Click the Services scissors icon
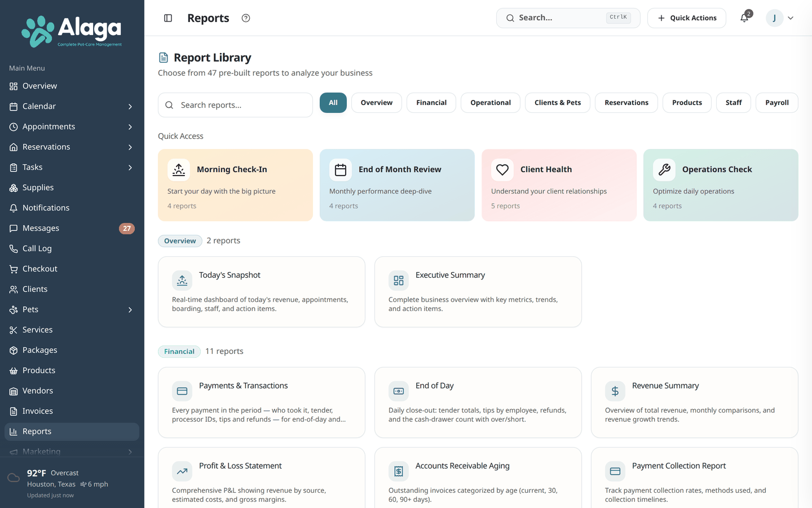The width and height of the screenshot is (812, 508). (x=14, y=330)
